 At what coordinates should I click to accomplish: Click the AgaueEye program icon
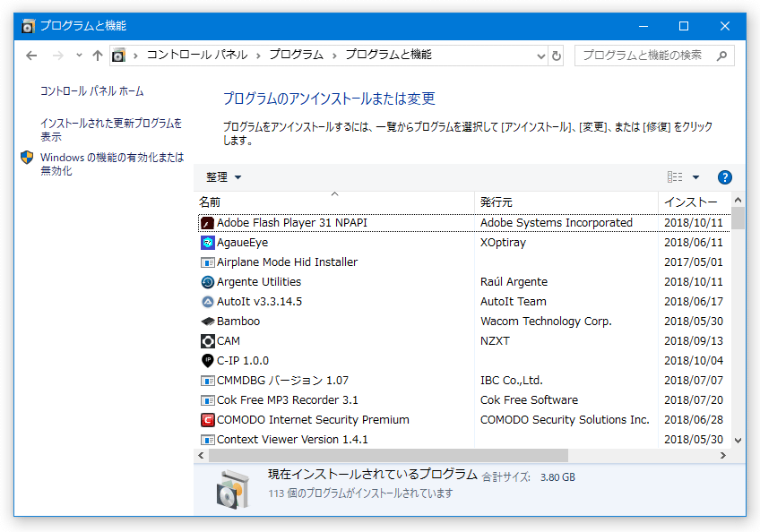pos(207,243)
